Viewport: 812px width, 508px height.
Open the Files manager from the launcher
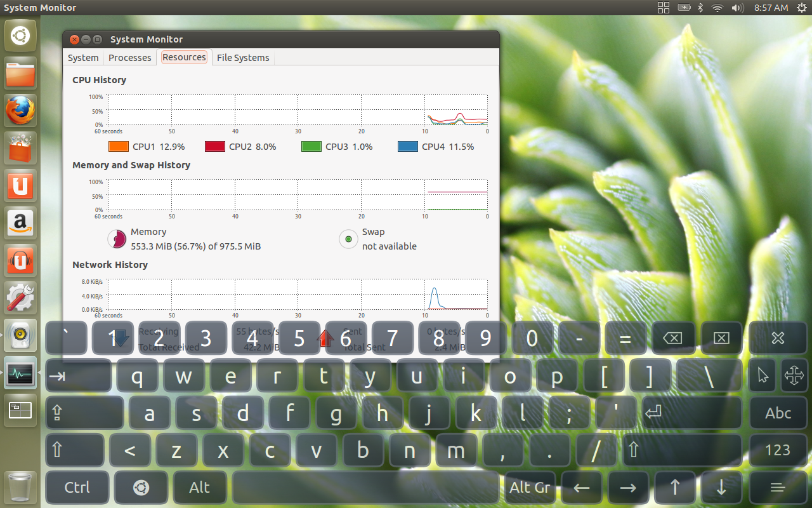[x=20, y=74]
